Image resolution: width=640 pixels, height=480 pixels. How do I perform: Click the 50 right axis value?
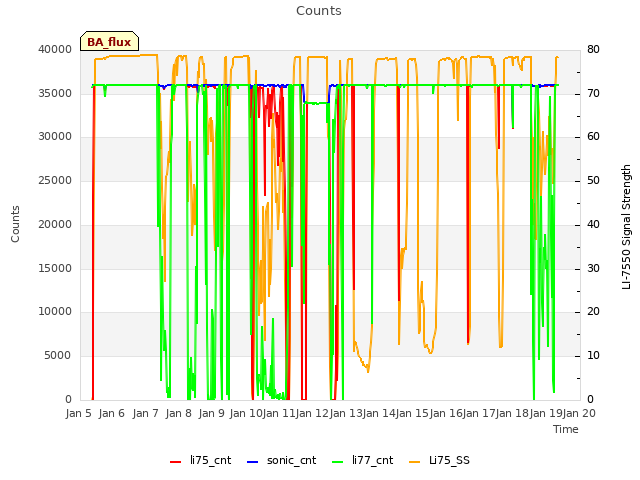point(593,180)
